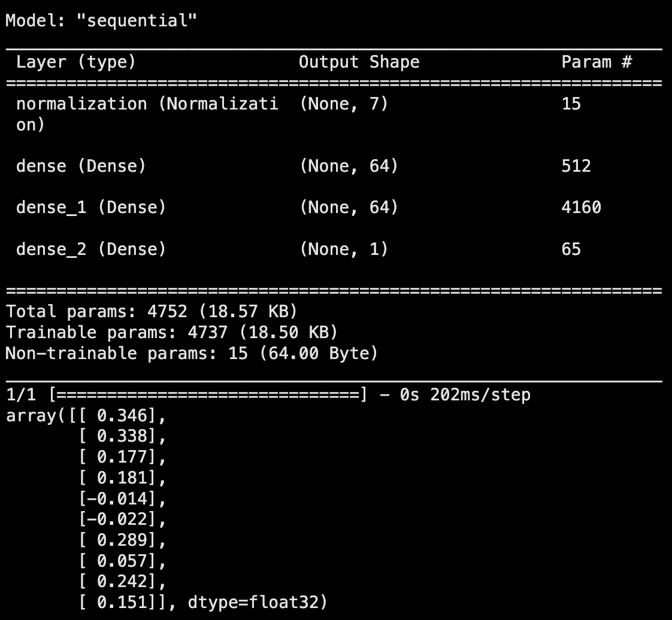Click the Output Shape column header
Image resolution: width=672 pixels, height=620 pixels.
pos(359,62)
